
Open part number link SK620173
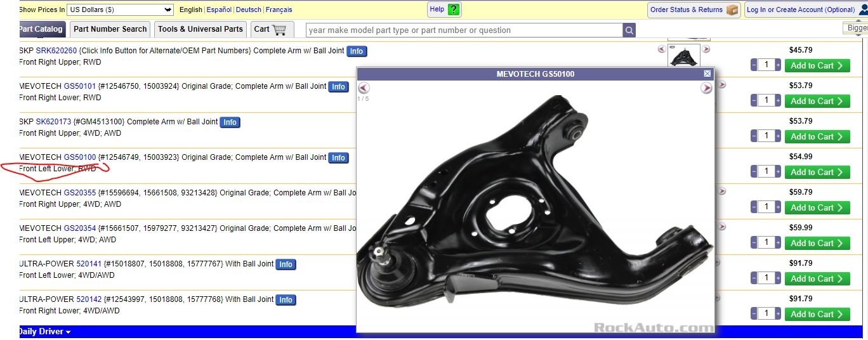tap(53, 122)
